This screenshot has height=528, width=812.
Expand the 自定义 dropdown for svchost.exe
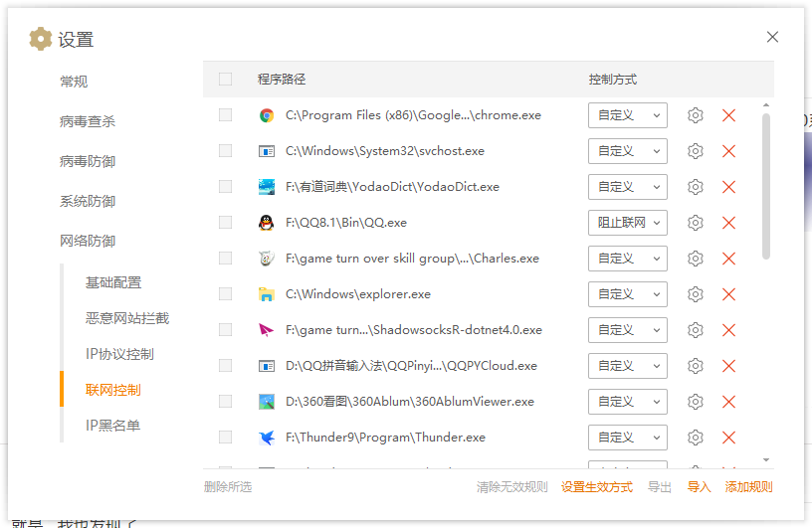(627, 151)
